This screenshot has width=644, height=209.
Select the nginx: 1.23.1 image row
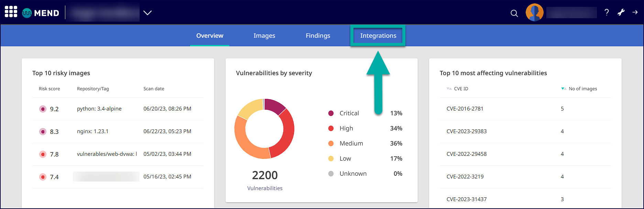[x=92, y=131]
